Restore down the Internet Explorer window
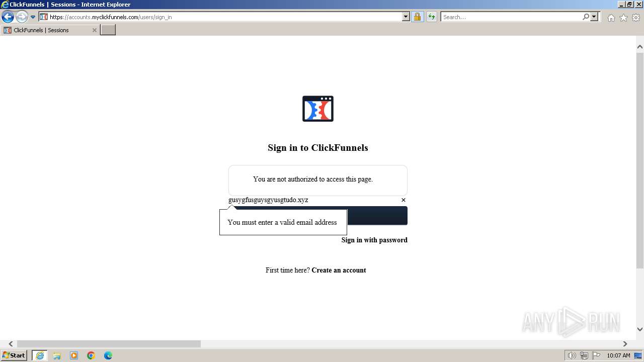 pos(629,5)
